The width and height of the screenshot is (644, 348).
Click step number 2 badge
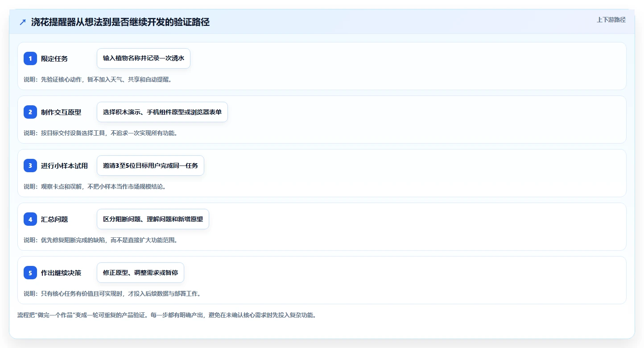point(30,112)
